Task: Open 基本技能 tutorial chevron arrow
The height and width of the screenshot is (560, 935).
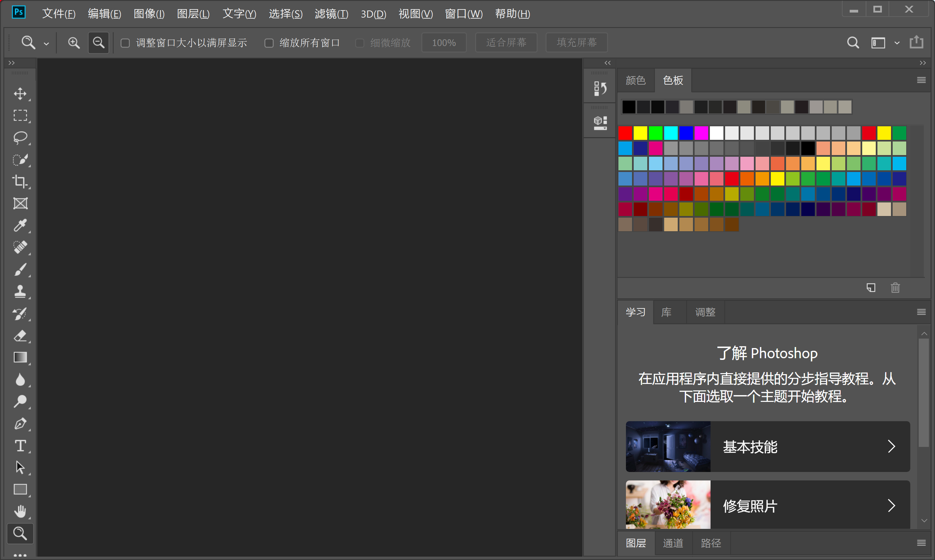Action: (891, 447)
